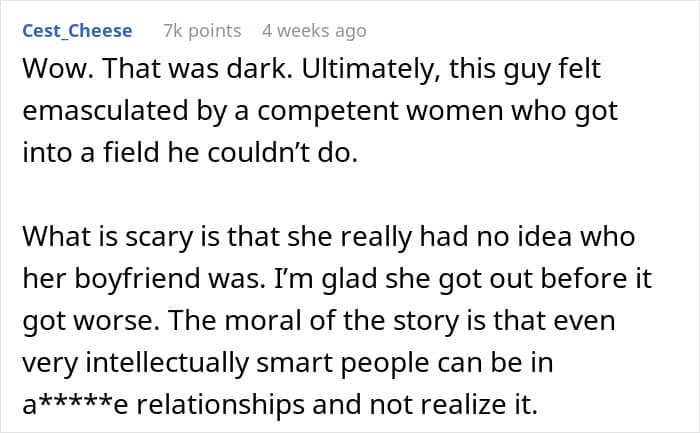Click the words 'her boyfriend was'
The width and height of the screenshot is (700, 433).
click(142, 279)
